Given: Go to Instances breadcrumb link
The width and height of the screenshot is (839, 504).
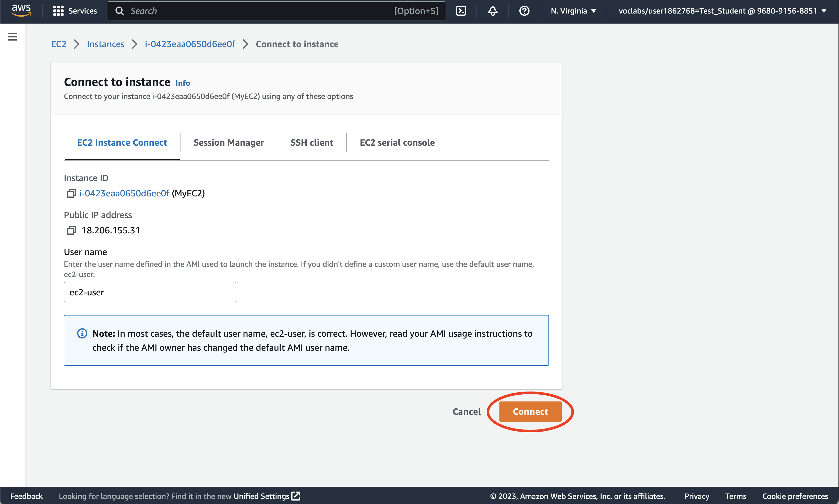Looking at the screenshot, I should (x=105, y=44).
